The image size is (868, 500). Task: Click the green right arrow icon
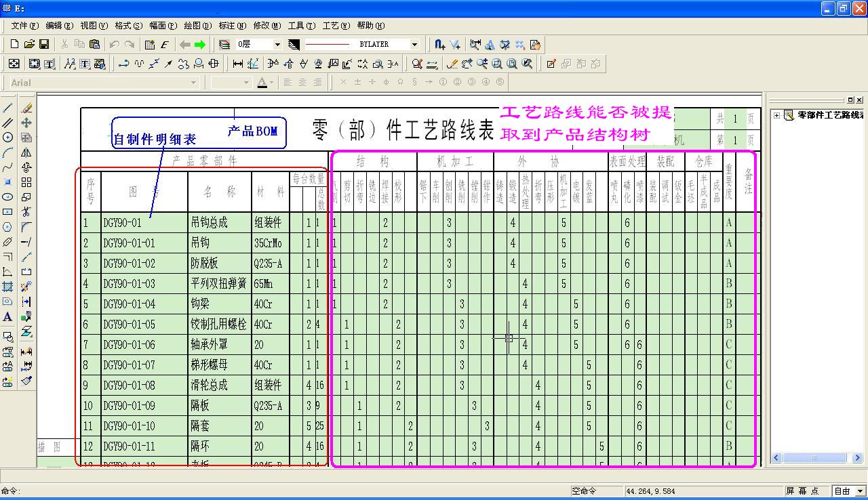200,45
